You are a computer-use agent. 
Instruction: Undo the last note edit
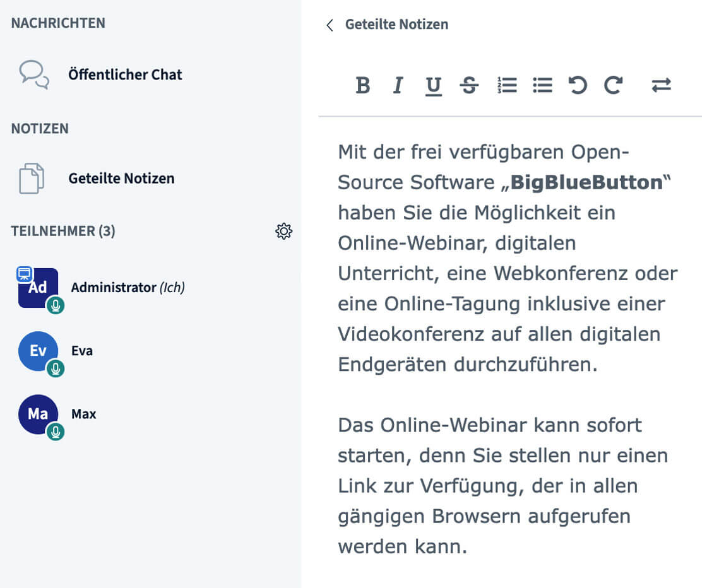[x=578, y=85]
